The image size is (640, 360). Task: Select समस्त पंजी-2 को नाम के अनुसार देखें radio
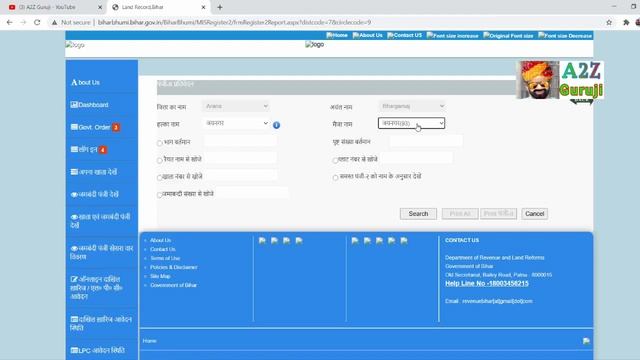coord(335,178)
